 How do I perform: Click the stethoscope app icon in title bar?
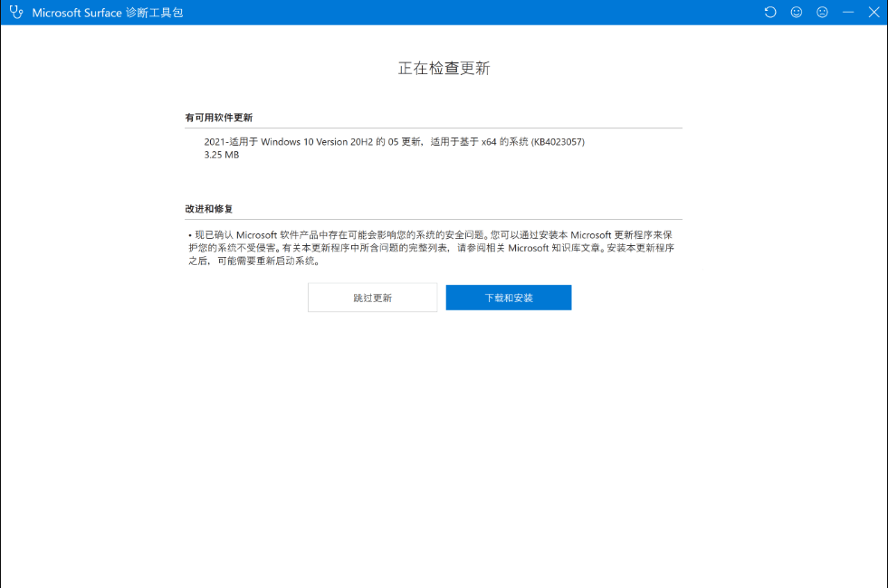click(16, 12)
